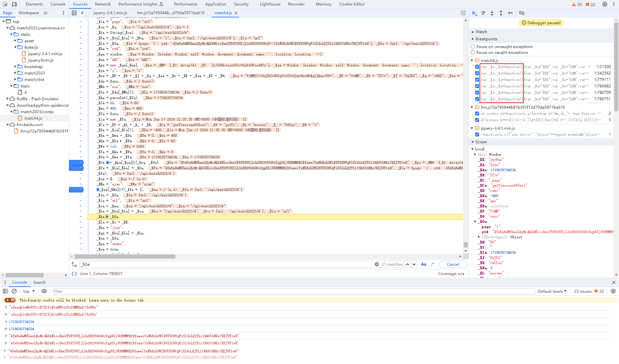The width and height of the screenshot is (619, 364).
Task: Collapse the Breakpoints section
Action: pos(473,39)
